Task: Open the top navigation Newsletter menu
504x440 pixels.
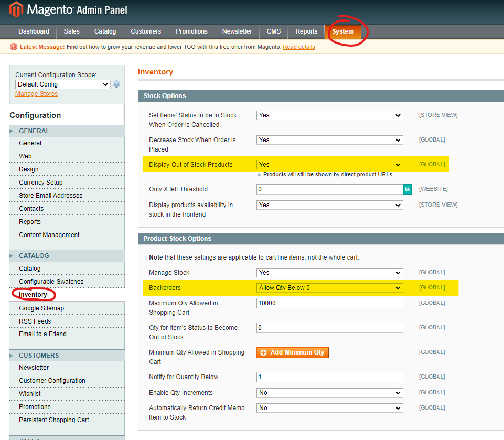Action: [x=237, y=31]
